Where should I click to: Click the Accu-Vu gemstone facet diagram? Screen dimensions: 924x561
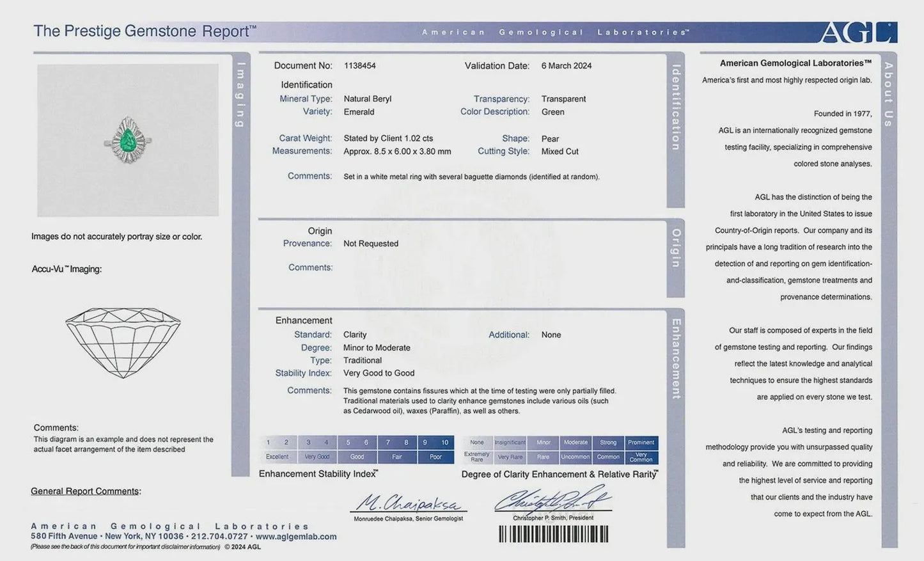[123, 342]
